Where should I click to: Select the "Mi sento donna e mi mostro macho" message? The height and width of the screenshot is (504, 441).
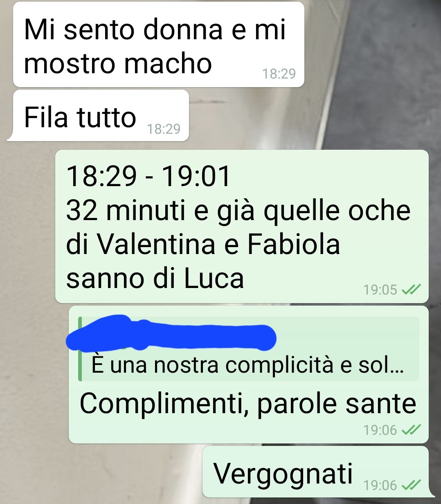point(159,45)
